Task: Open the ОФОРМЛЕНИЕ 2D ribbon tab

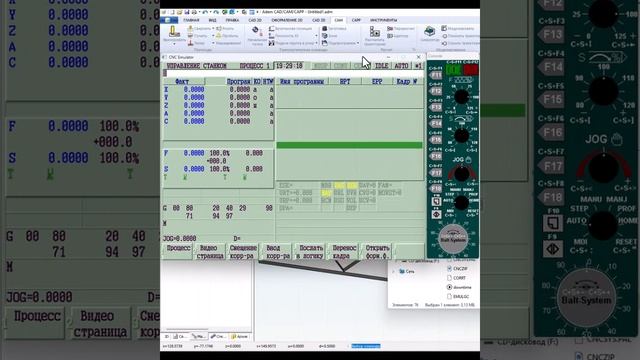Action: (287, 20)
